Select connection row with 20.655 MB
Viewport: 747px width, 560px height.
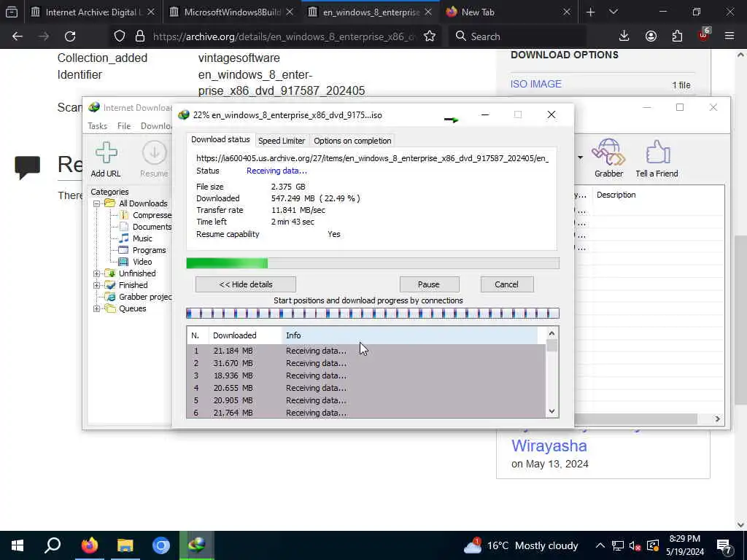pyautogui.click(x=366, y=388)
